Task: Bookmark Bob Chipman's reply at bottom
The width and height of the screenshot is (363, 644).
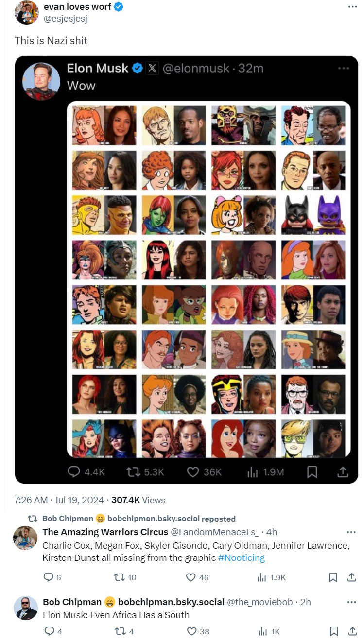Action: (333, 631)
